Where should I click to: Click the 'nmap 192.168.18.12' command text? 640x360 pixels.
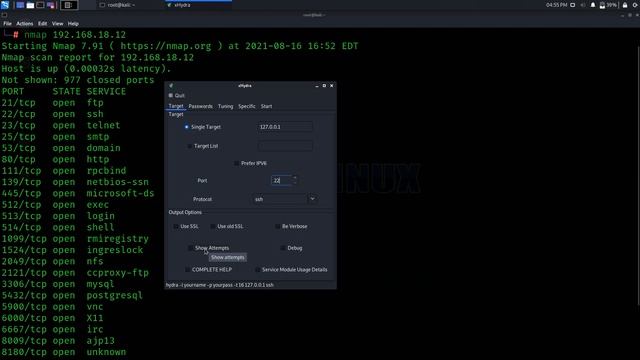[75, 35]
